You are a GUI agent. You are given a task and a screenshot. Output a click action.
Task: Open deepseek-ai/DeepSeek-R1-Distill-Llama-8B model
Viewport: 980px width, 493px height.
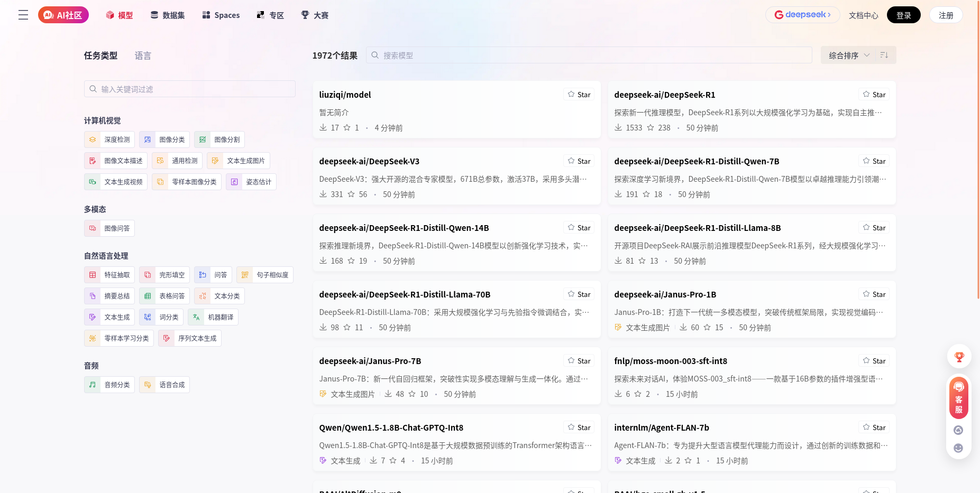698,228
